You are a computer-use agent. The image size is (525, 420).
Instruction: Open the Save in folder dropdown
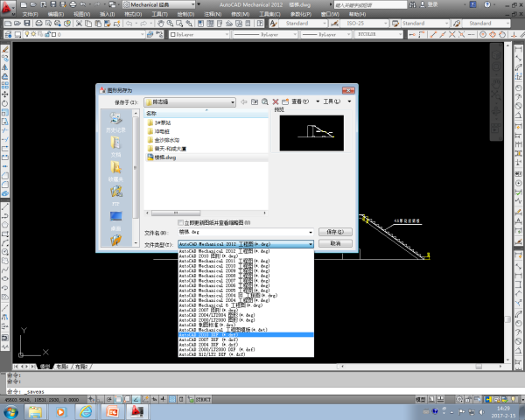click(x=190, y=101)
